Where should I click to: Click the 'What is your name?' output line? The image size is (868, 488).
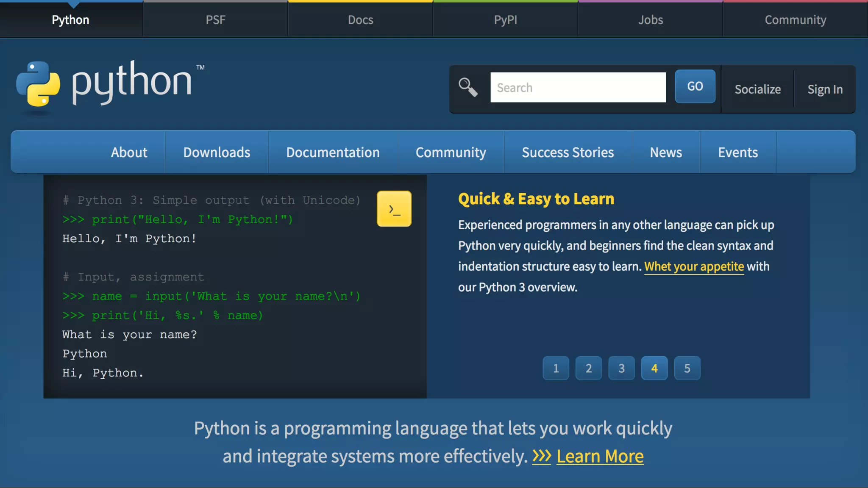click(130, 335)
